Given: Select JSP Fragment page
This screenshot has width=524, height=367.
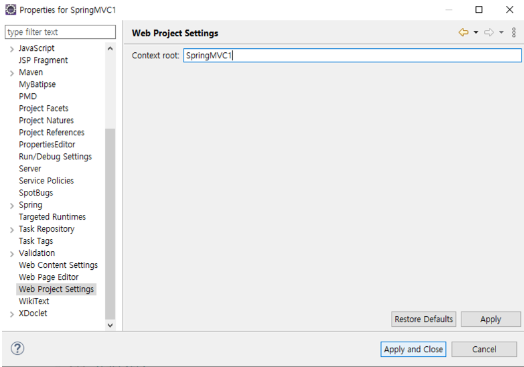Looking at the screenshot, I should point(43,60).
